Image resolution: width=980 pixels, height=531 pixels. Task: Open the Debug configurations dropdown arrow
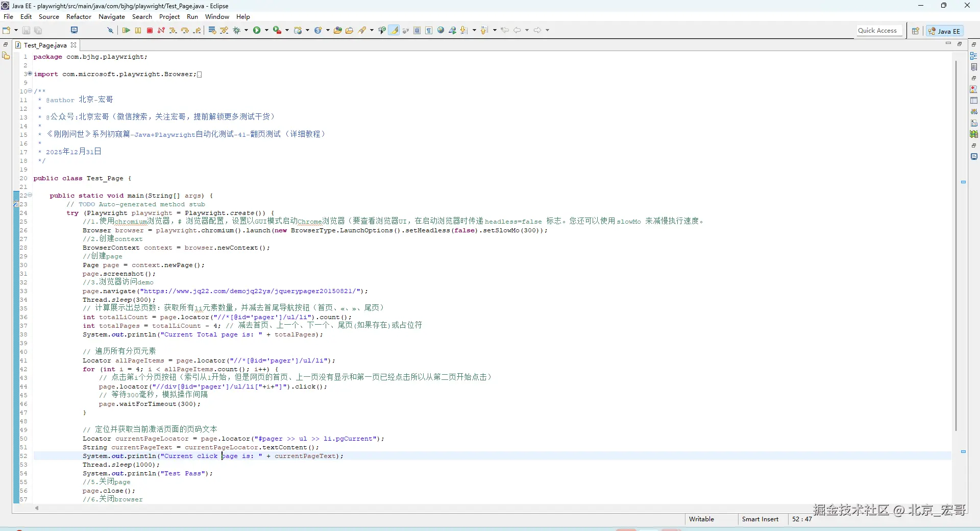tap(246, 31)
